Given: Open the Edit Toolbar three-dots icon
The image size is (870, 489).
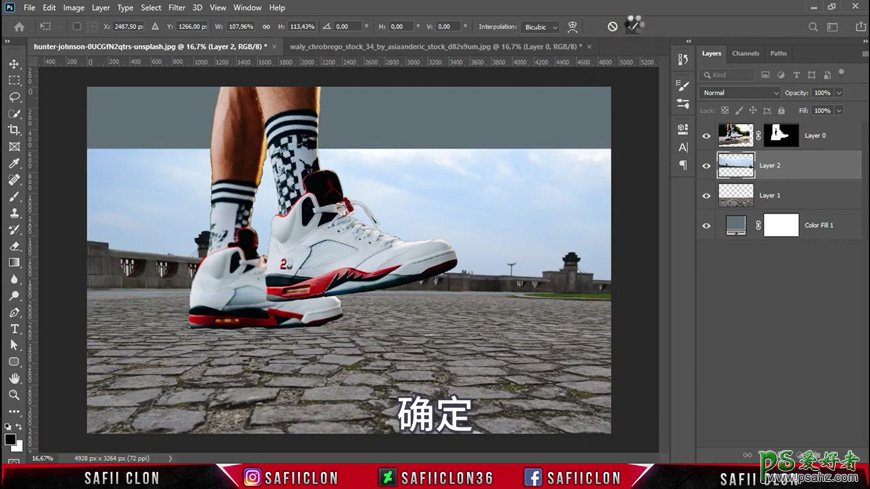Looking at the screenshot, I should point(14,412).
